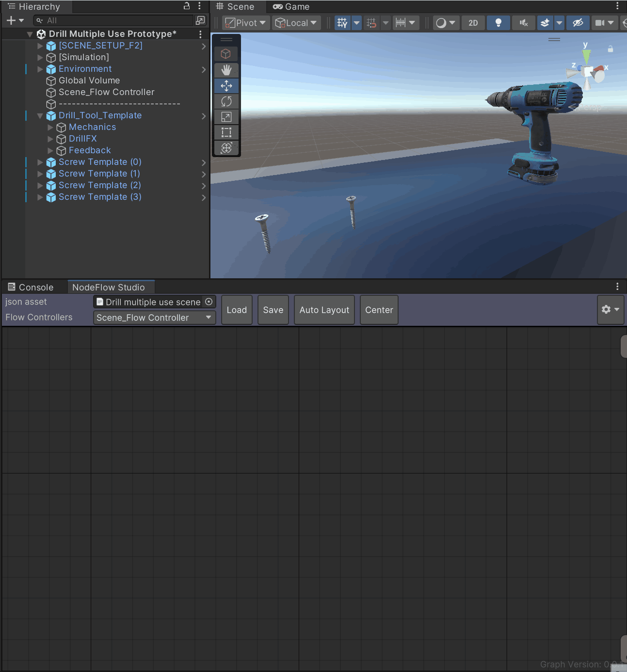Toggle 2D view mode

(473, 23)
